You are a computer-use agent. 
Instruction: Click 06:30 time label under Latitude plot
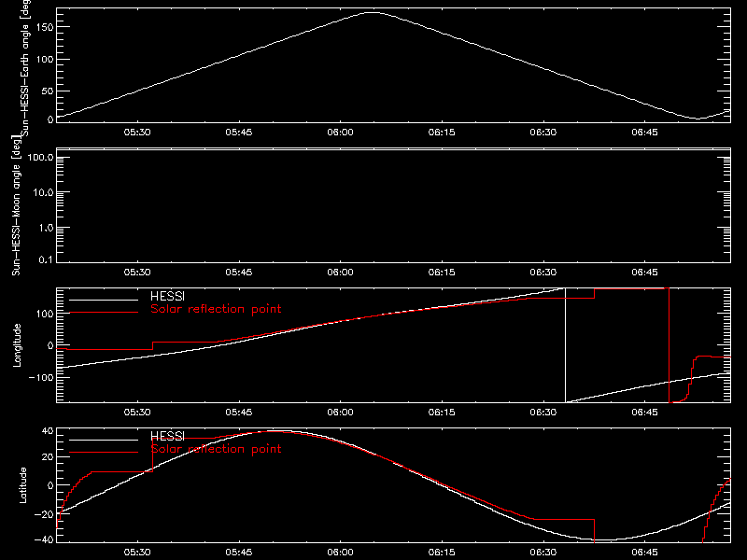(543, 553)
